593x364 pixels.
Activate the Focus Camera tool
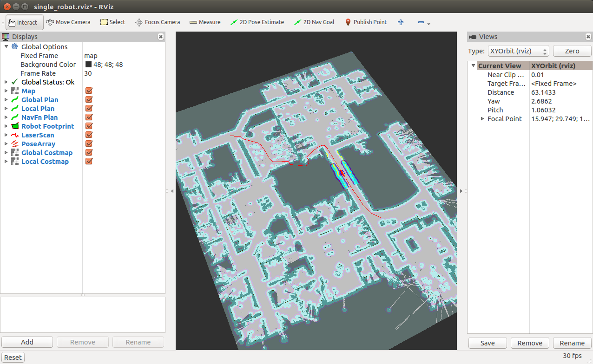pyautogui.click(x=157, y=22)
